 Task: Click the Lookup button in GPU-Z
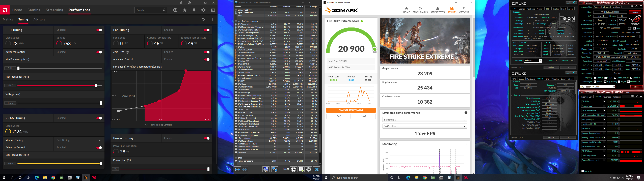point(635,12)
